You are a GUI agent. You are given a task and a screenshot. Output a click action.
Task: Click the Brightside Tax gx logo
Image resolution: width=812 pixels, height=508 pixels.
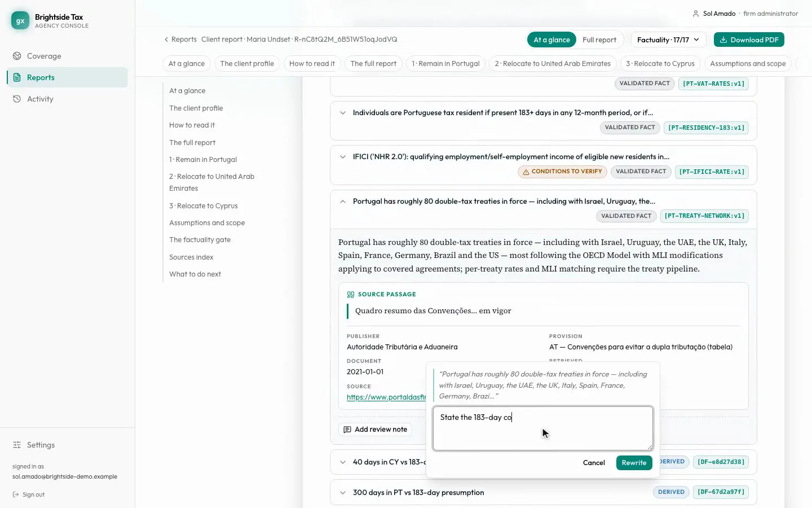20,21
